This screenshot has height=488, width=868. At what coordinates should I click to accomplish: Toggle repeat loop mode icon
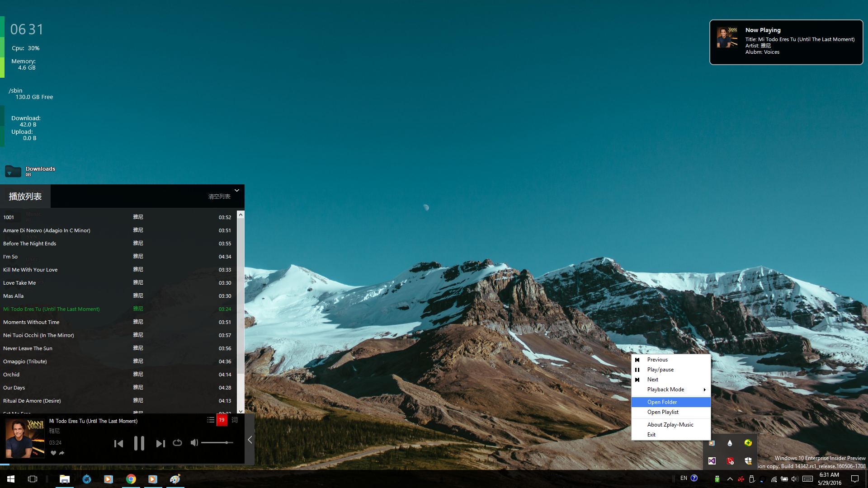tap(177, 443)
